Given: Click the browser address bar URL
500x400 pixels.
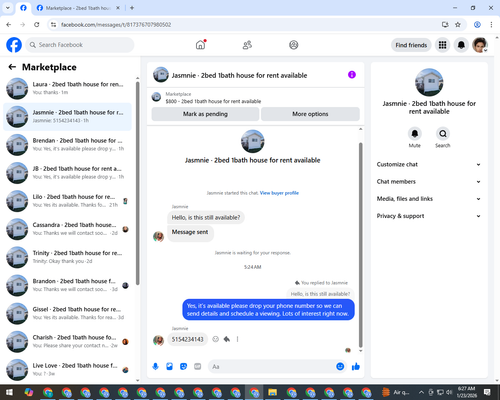Looking at the screenshot, I should (x=116, y=25).
